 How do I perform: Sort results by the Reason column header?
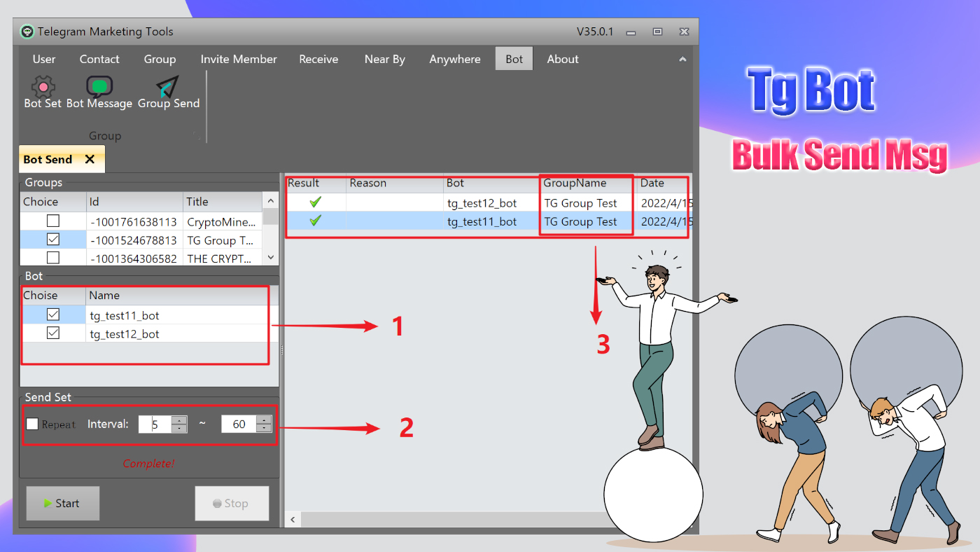pyautogui.click(x=395, y=184)
